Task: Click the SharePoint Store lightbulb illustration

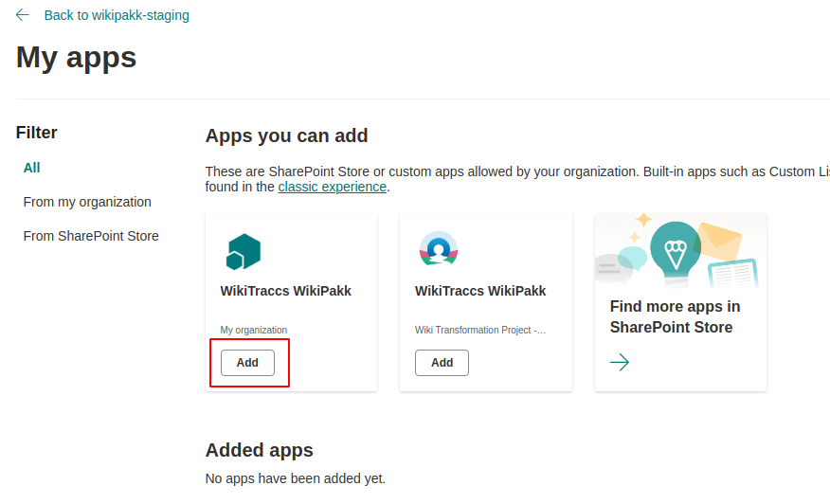Action: [680, 251]
